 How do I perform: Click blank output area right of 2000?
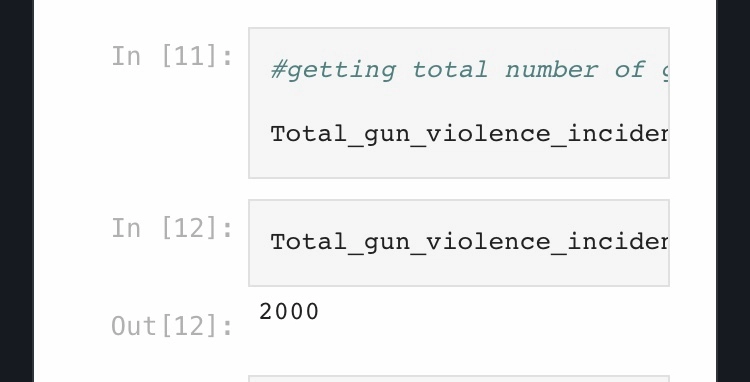pos(493,312)
